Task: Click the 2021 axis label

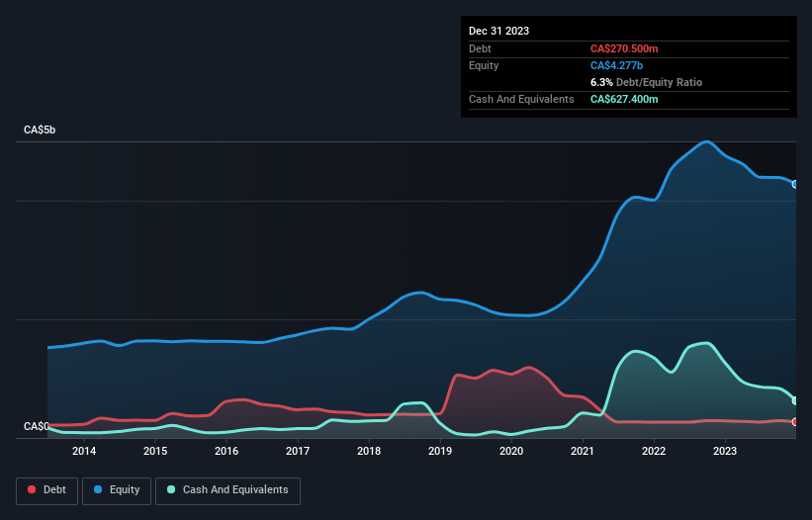Action: [x=583, y=451]
